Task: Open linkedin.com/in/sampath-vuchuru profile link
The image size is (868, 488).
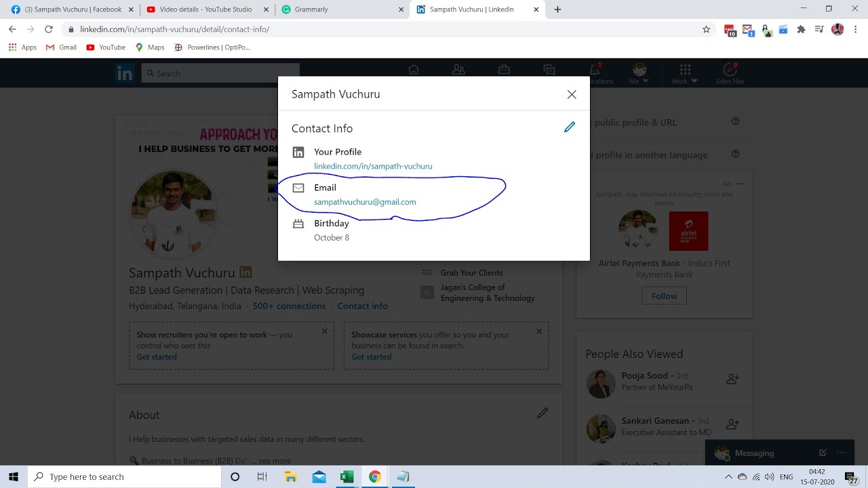Action: (373, 166)
